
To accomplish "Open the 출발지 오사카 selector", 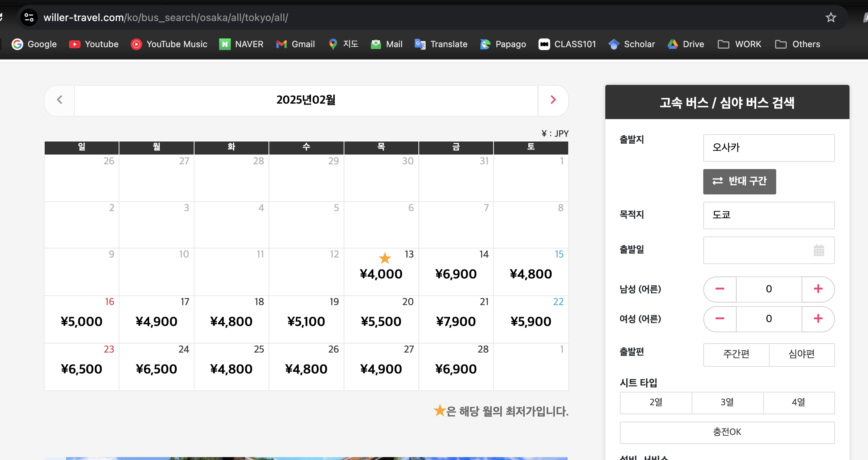I will [769, 148].
